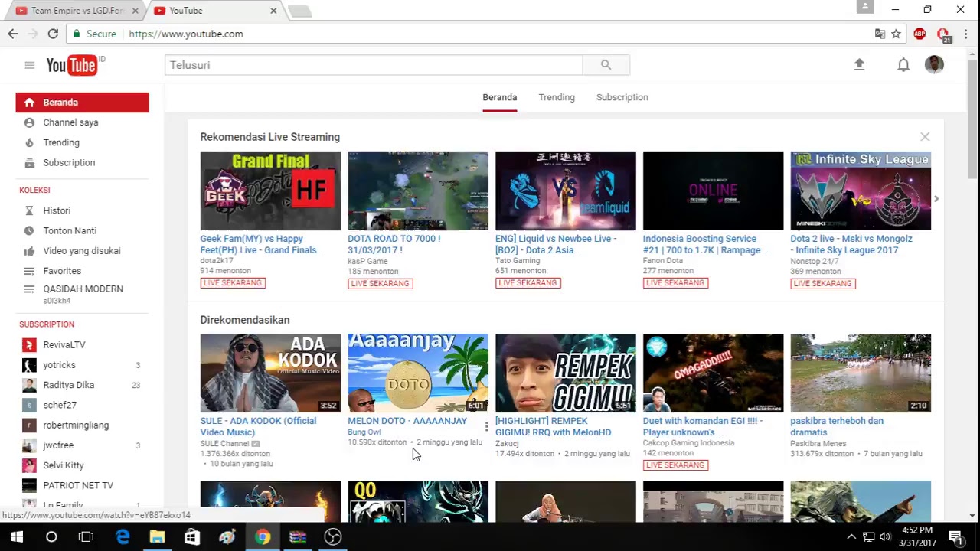Open the account avatar menu
Screen dimensions: 980x551
[934, 65]
